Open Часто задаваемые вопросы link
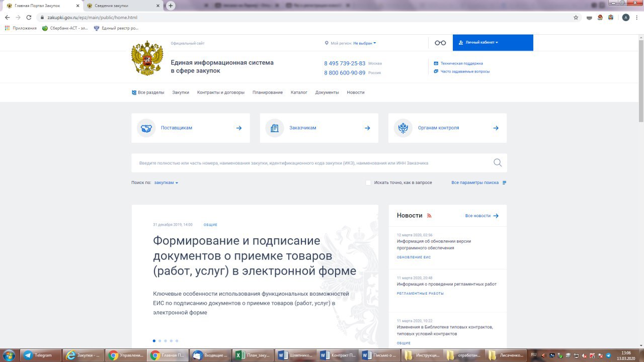 (x=462, y=71)
